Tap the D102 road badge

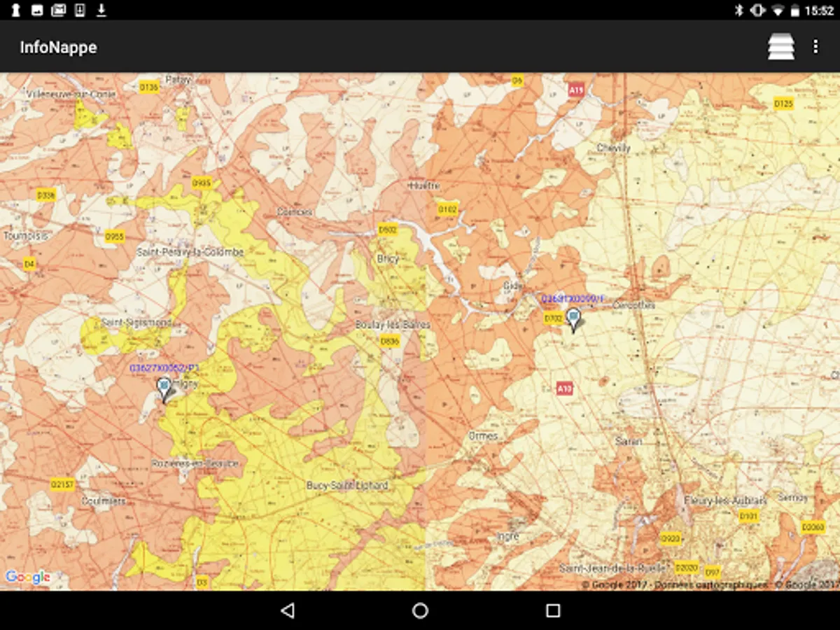(447, 209)
